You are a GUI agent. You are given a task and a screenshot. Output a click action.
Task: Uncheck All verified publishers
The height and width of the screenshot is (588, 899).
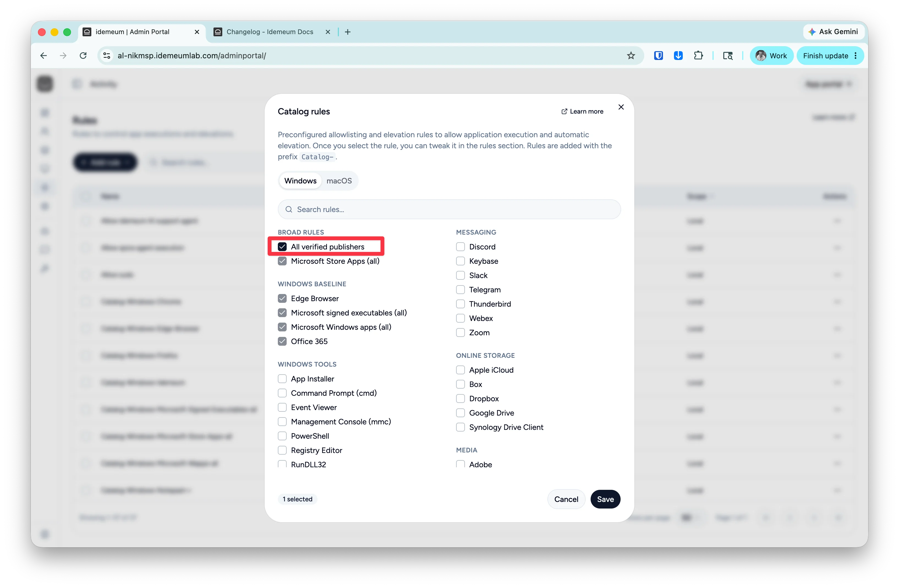(282, 247)
